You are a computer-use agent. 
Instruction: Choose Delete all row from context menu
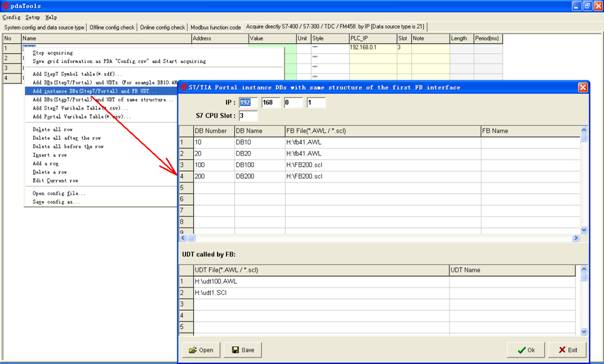click(x=53, y=129)
